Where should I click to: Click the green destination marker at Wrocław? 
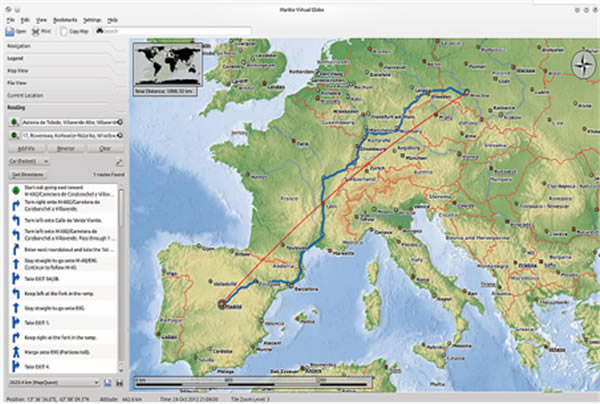click(466, 91)
